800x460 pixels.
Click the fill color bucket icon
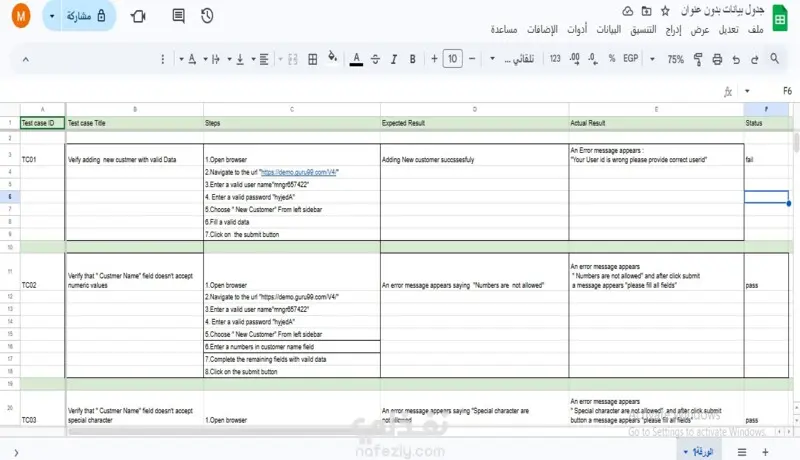333,57
